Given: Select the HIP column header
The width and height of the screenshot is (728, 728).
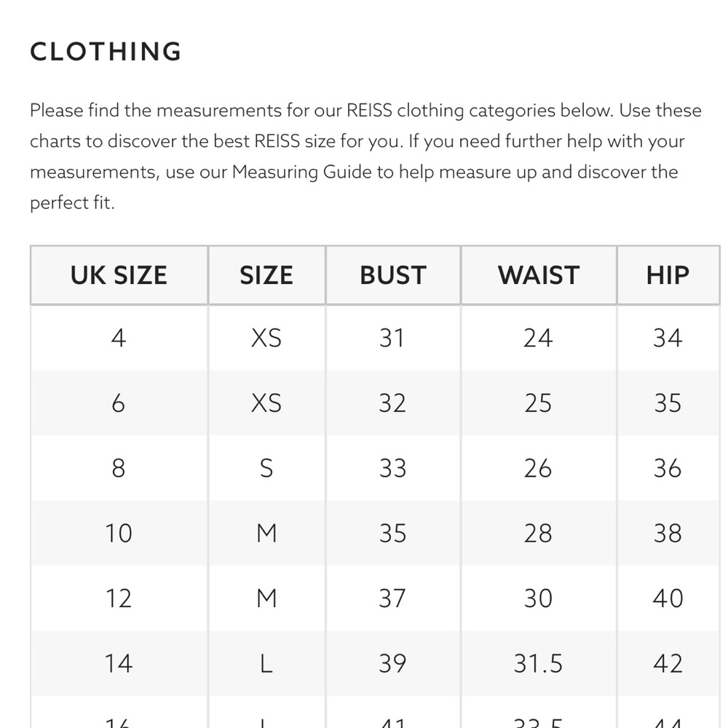Looking at the screenshot, I should click(x=668, y=275).
